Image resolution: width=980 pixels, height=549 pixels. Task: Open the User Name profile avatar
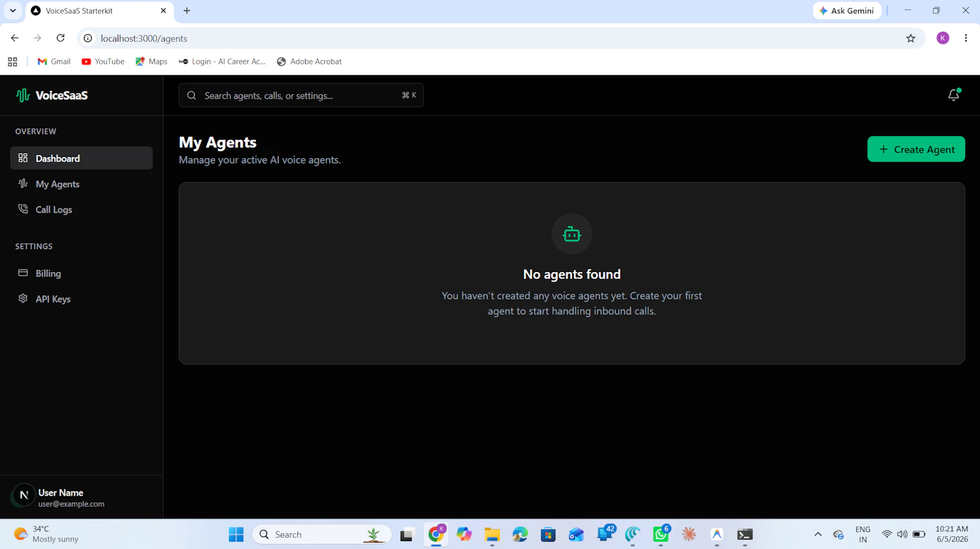click(24, 495)
